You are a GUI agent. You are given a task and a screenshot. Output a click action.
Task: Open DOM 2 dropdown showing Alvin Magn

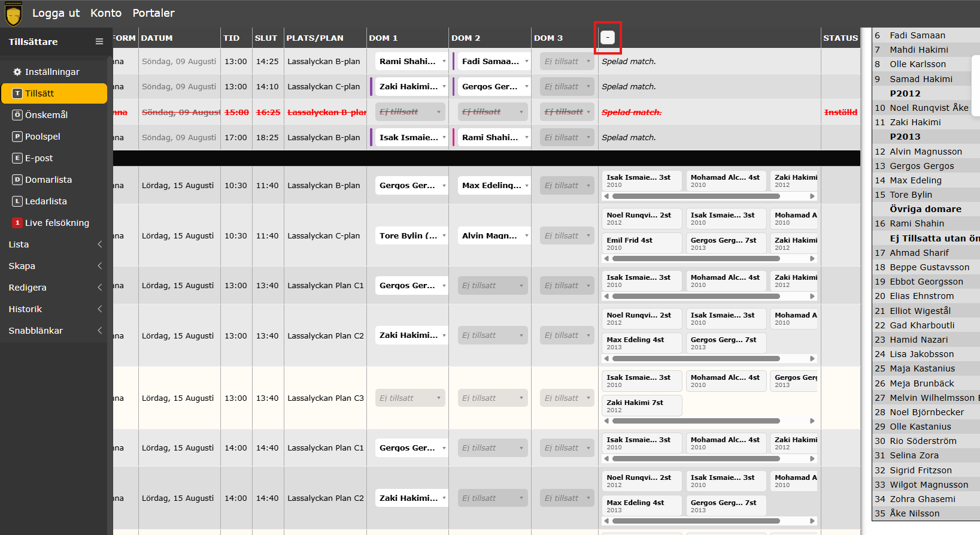click(x=494, y=235)
